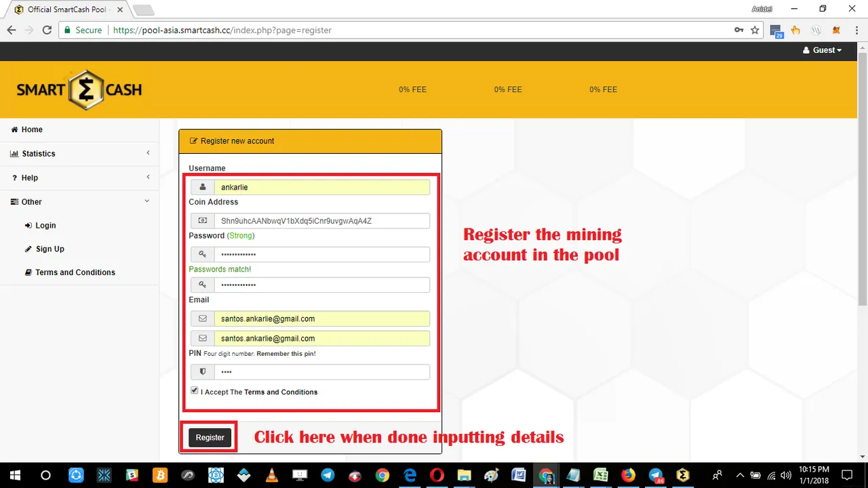868x488 pixels.
Task: Open Chrome from the taskbar
Action: (x=382, y=475)
